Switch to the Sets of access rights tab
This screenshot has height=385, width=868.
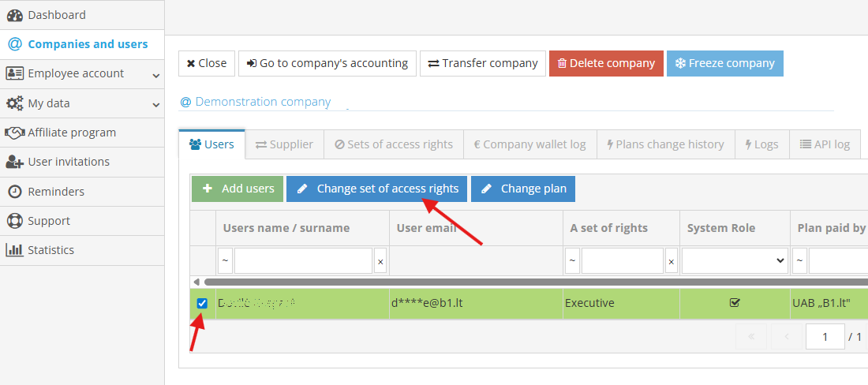click(394, 144)
